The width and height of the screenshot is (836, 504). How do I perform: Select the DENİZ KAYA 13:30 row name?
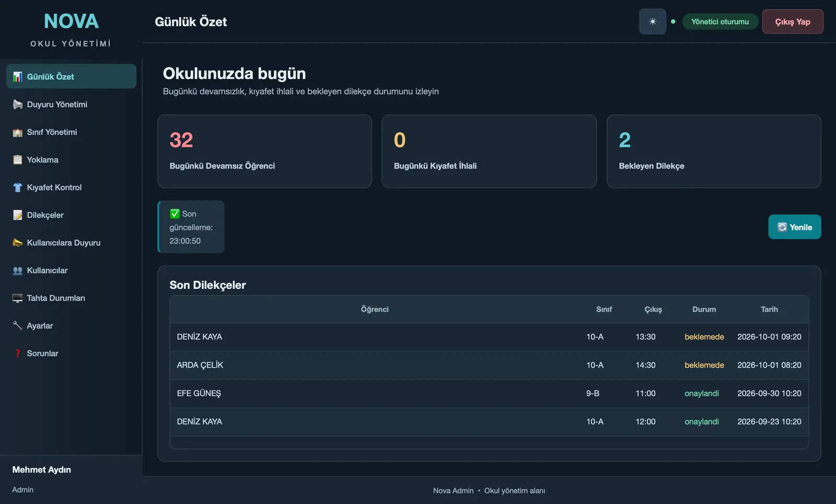200,337
